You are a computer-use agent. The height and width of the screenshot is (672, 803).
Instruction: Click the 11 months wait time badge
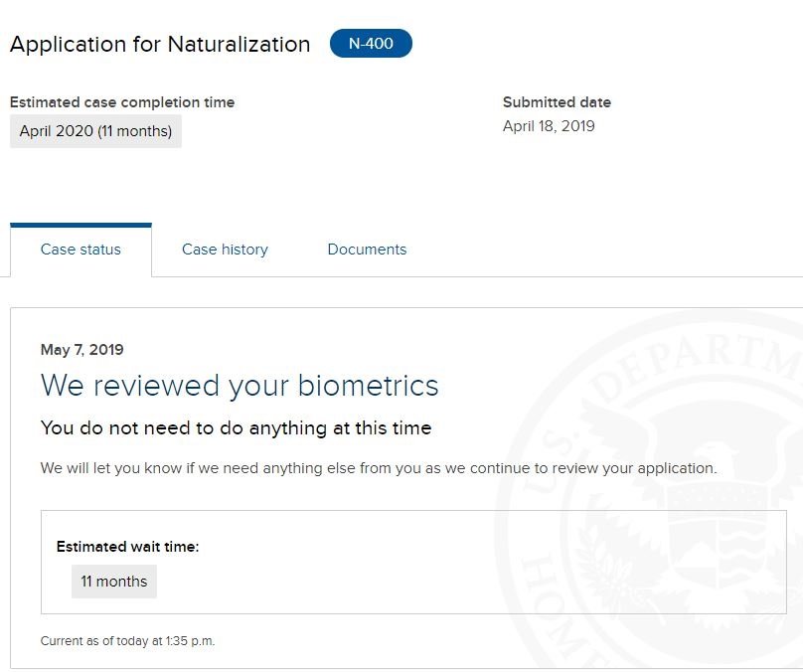pos(114,582)
